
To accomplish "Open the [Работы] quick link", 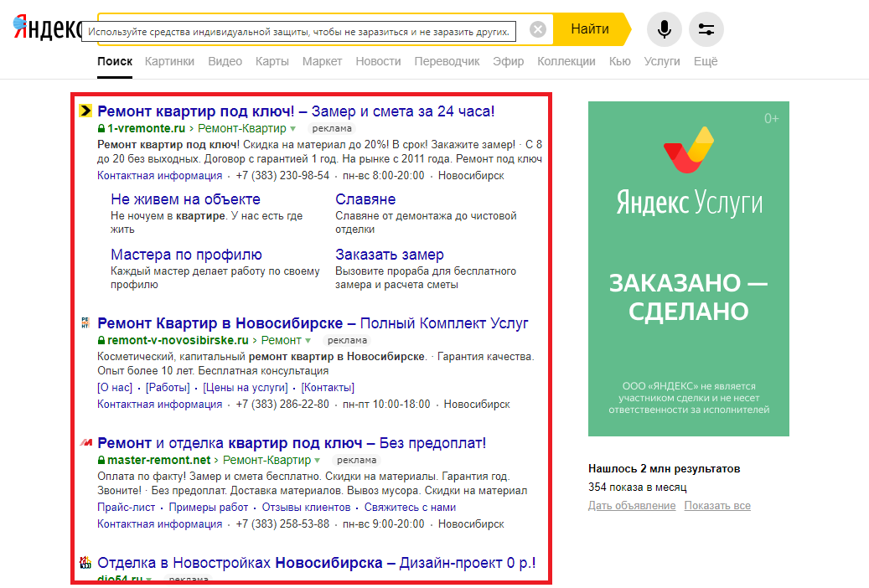I will [x=168, y=387].
